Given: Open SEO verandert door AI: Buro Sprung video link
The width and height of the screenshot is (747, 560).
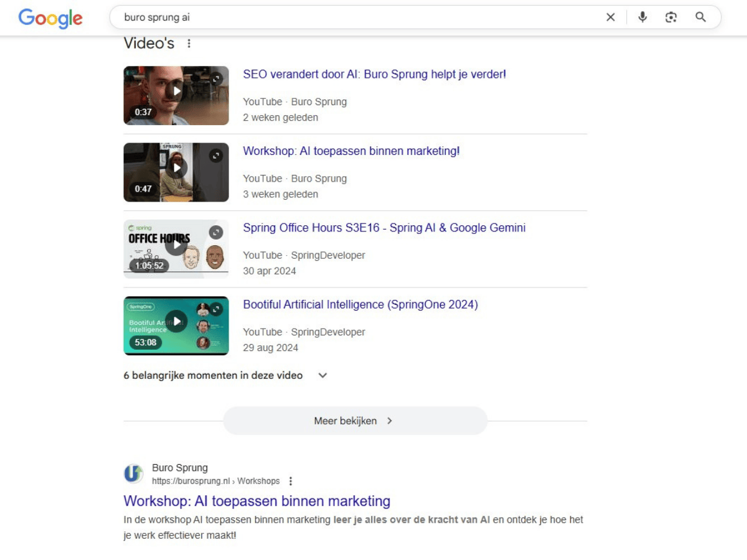Looking at the screenshot, I should coord(374,74).
